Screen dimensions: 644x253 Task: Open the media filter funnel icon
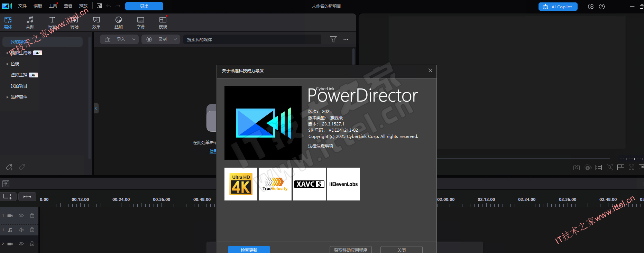click(333, 39)
